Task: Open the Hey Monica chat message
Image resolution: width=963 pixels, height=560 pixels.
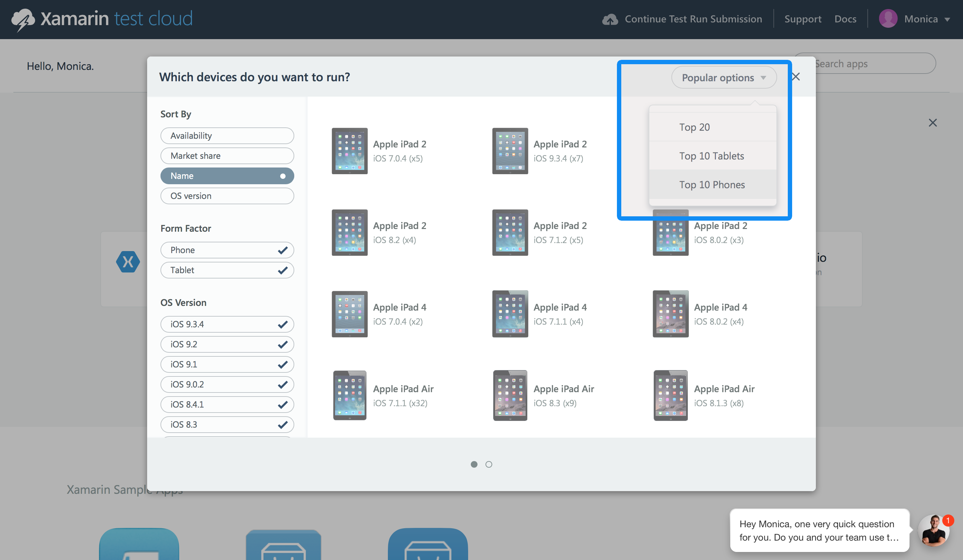Action: tap(819, 530)
